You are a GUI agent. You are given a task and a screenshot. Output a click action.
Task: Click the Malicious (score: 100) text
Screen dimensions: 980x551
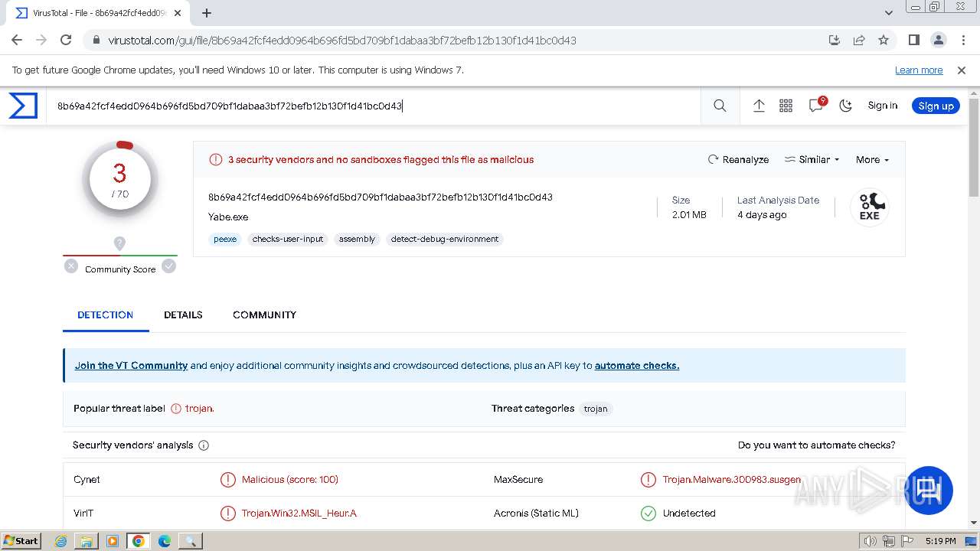point(290,479)
